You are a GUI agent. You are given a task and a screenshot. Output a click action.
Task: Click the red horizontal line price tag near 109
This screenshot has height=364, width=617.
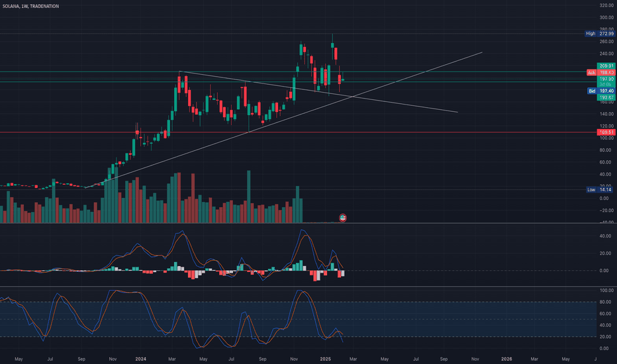click(x=606, y=132)
